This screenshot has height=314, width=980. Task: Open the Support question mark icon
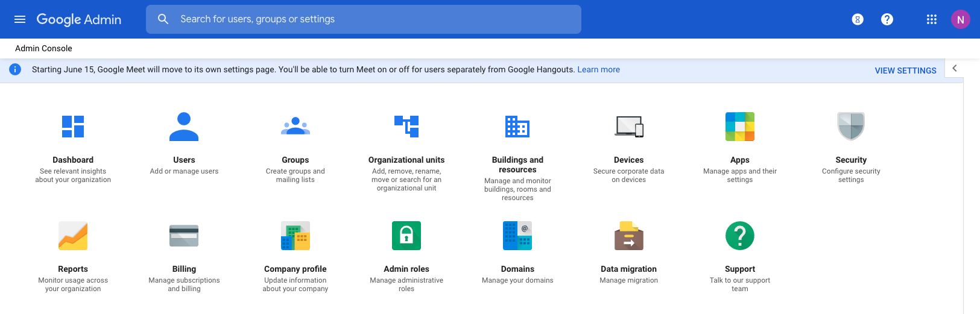coord(740,236)
